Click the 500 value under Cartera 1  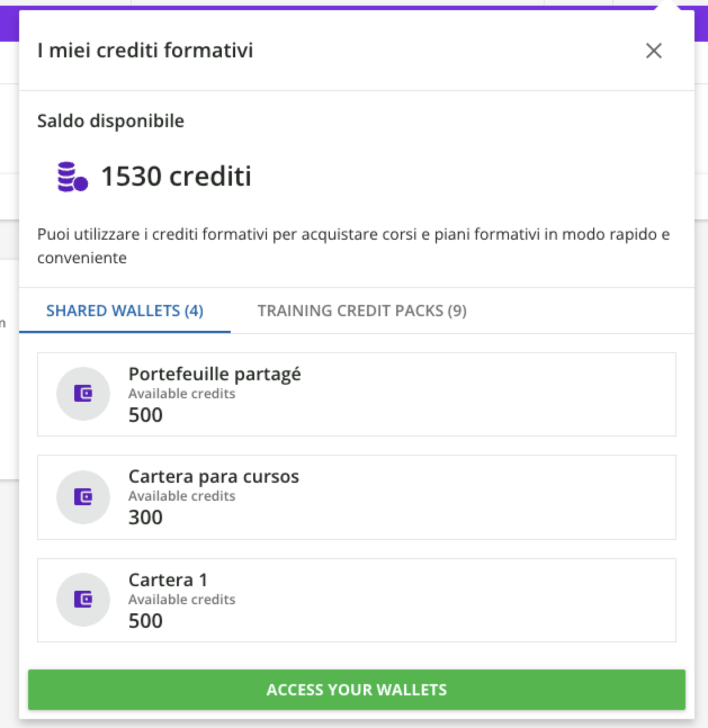pos(145,621)
